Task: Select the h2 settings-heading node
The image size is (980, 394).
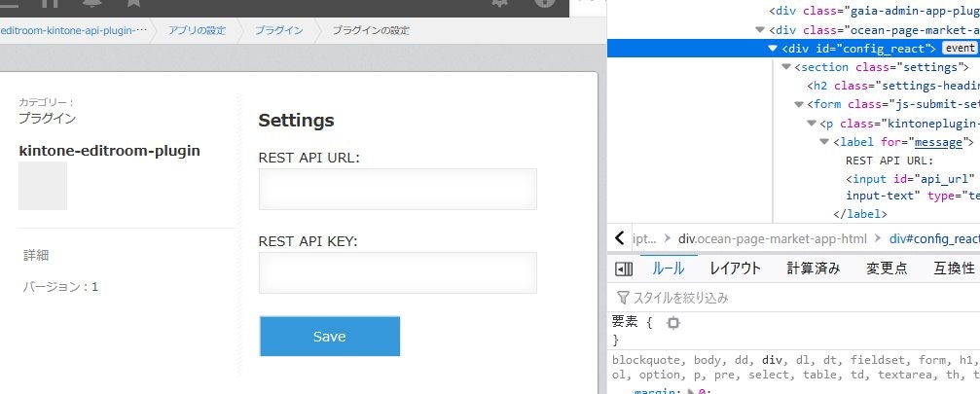Action: [x=893, y=86]
